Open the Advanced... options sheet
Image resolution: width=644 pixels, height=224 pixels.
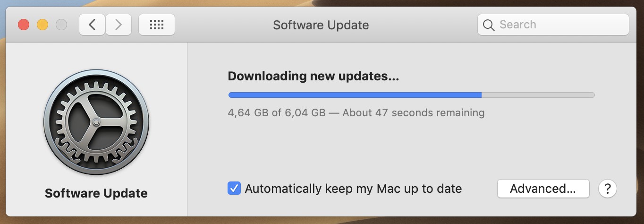[x=543, y=189]
